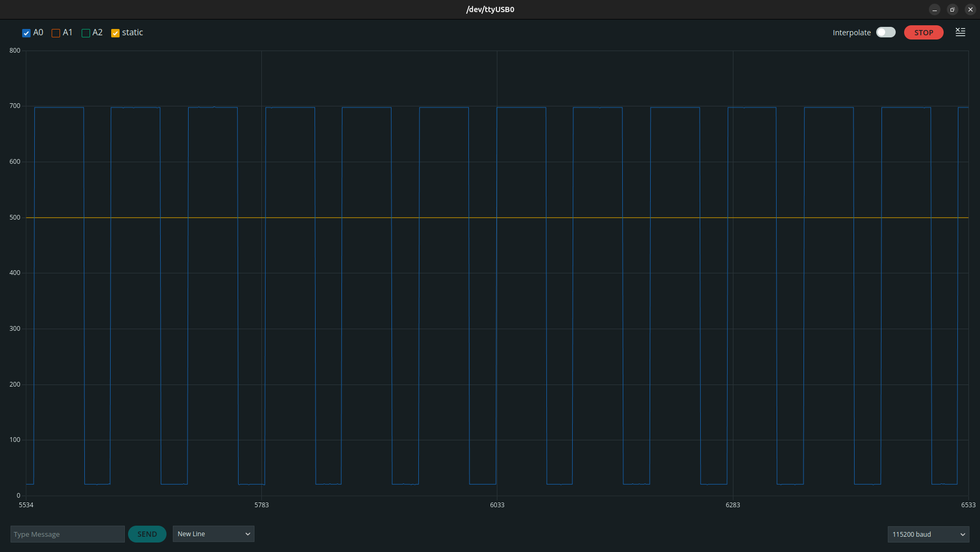Click the static legend label
Image resolution: width=980 pixels, height=552 pixels.
(132, 33)
